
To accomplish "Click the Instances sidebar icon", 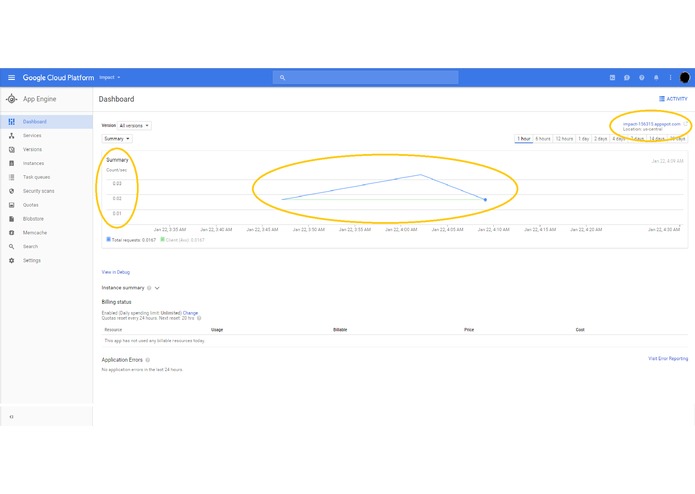I will tap(12, 163).
